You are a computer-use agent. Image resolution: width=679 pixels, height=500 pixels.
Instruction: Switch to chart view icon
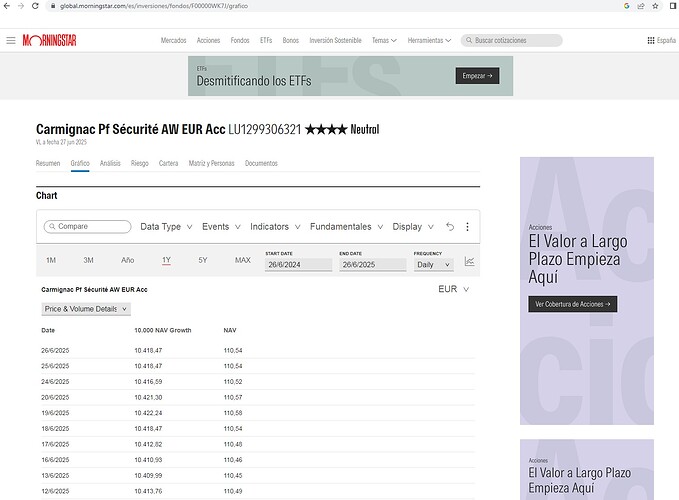click(x=469, y=261)
